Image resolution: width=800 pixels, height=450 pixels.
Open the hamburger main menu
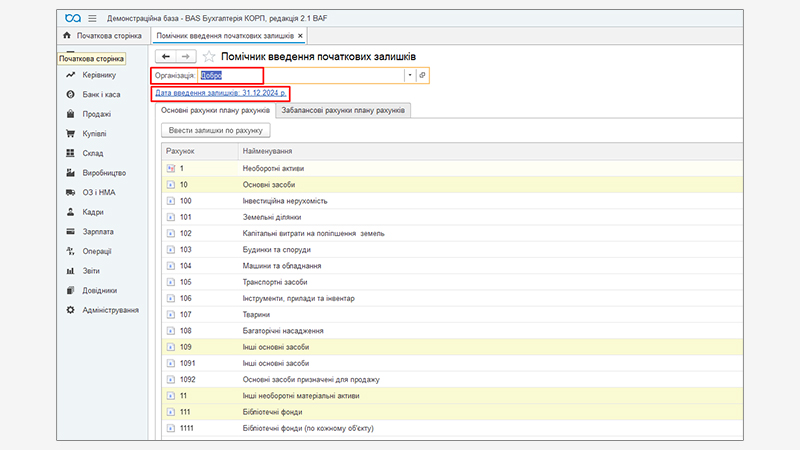[x=93, y=18]
